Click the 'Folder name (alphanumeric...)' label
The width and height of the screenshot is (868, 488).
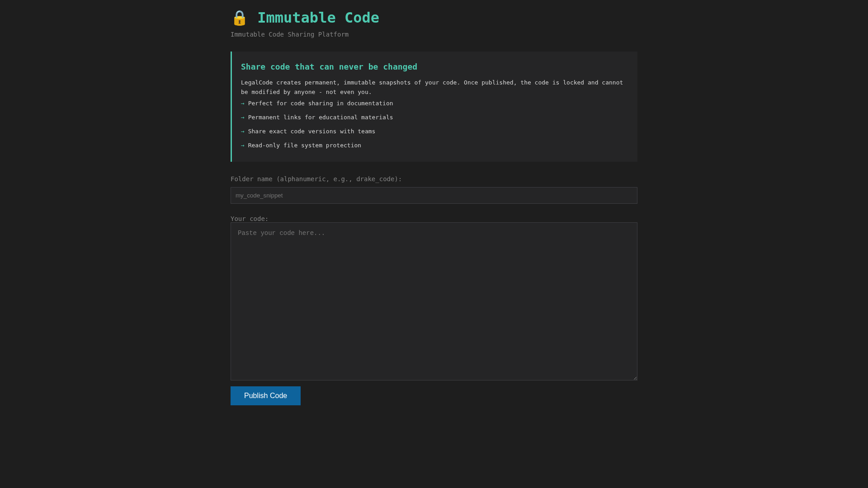click(316, 179)
